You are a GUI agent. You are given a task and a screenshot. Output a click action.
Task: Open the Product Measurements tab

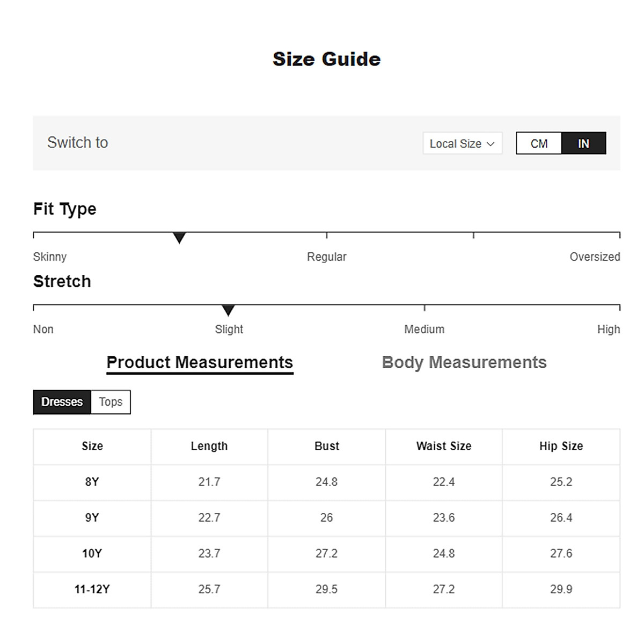point(200,362)
